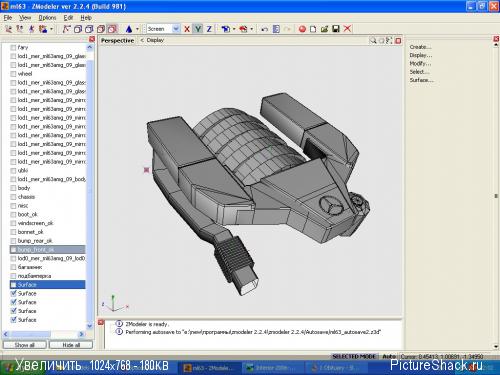Screen dimensions: 500x375
Task: Click the magnifier zoom icon in viewport header
Action: [x=373, y=40]
